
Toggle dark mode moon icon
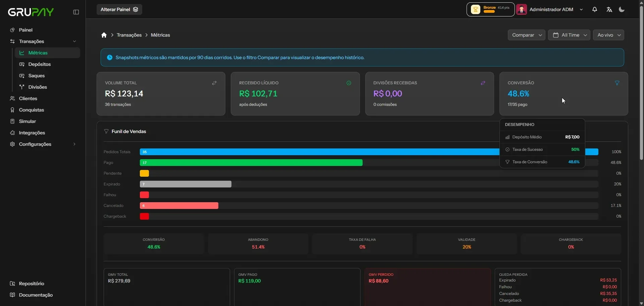(622, 9)
